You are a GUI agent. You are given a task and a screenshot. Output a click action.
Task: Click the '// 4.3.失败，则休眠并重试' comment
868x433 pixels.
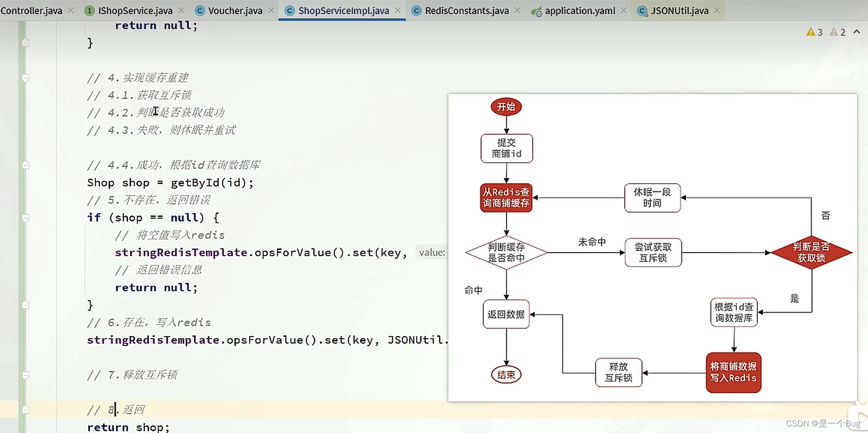[x=161, y=130]
